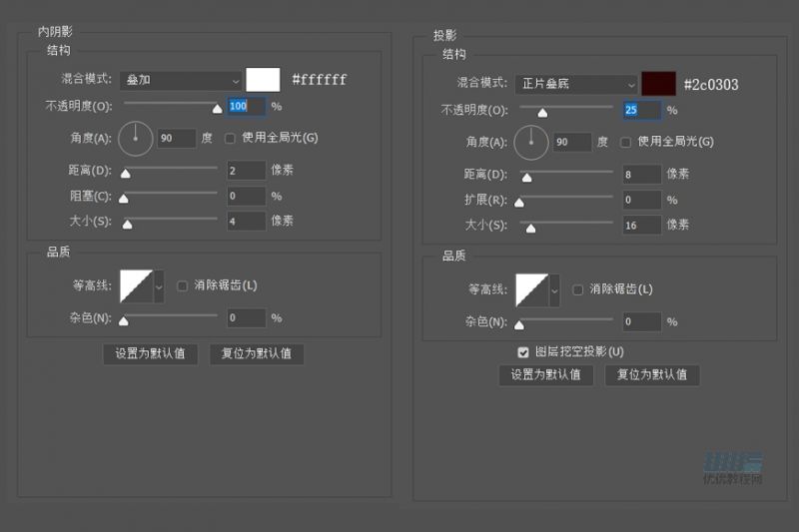
Task: Enable Use Global Light for Drop Shadow
Action: pos(626,142)
